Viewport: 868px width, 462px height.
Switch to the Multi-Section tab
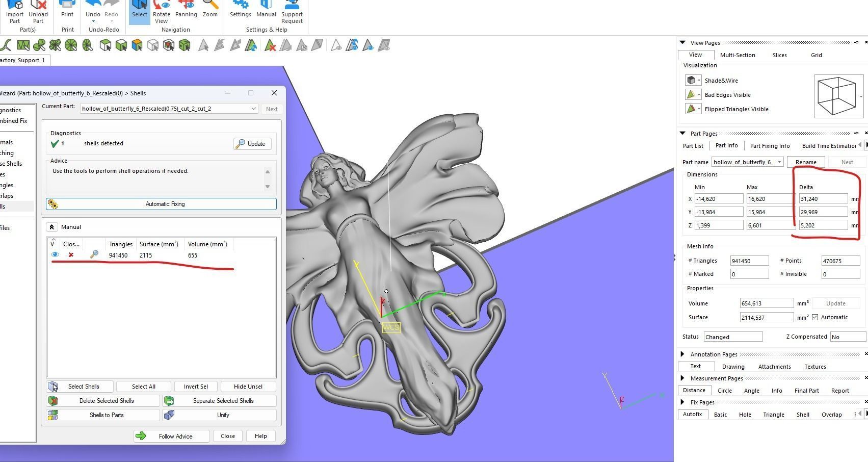coord(738,55)
